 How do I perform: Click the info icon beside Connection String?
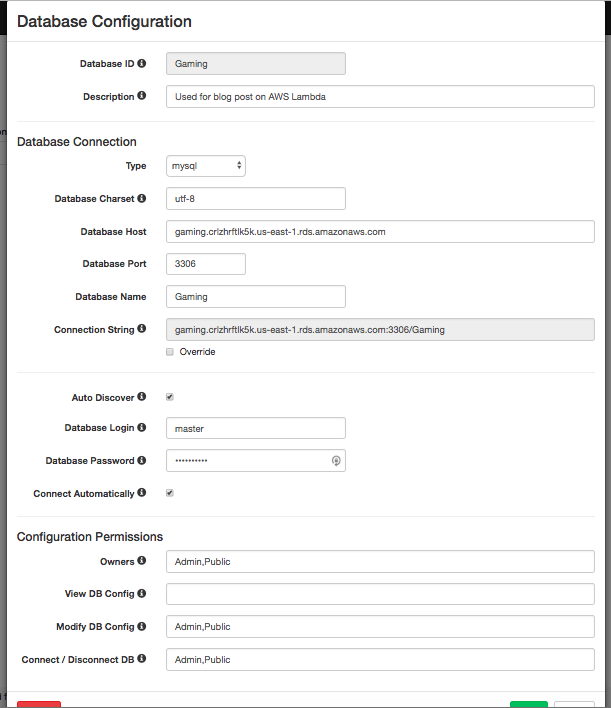pos(141,329)
